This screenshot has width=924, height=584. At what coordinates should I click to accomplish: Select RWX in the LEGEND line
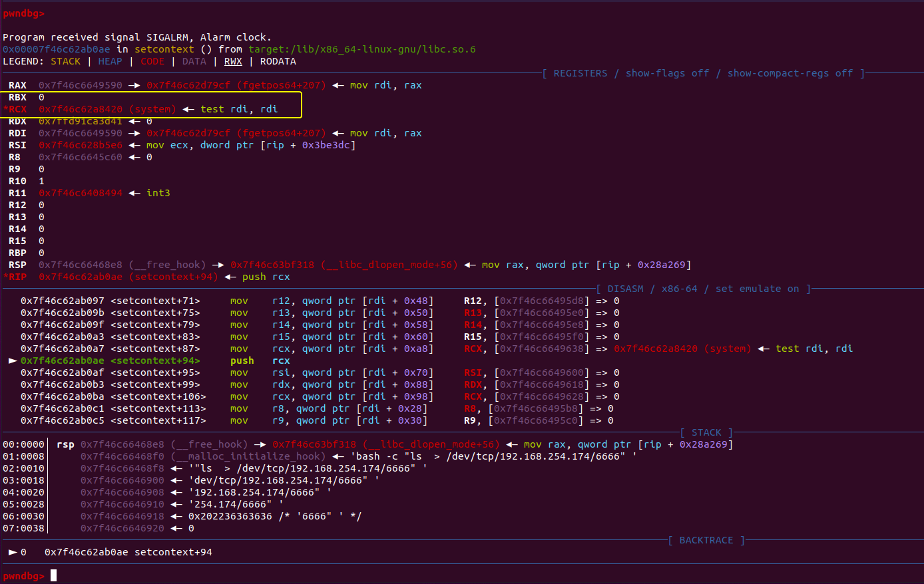[x=233, y=61]
